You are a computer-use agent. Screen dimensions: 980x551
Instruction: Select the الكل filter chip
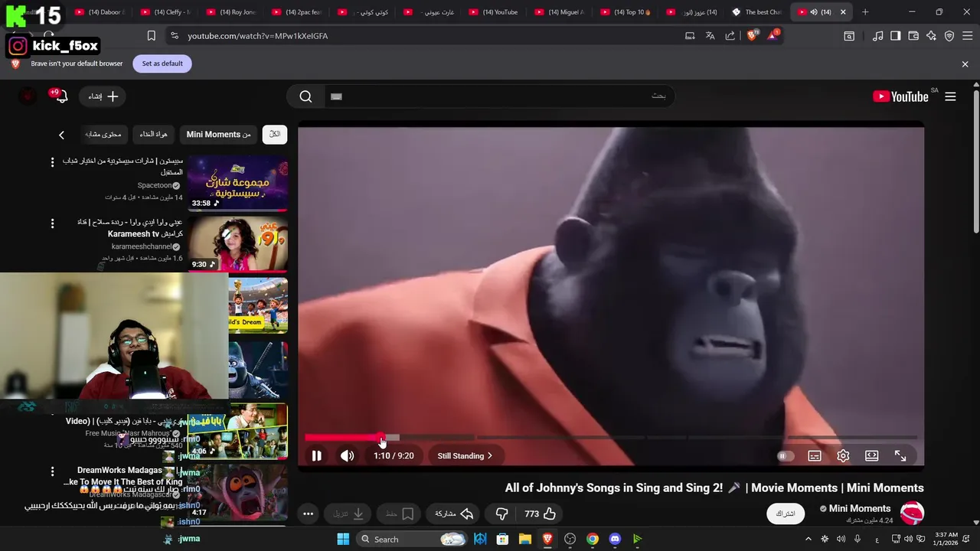coord(275,135)
